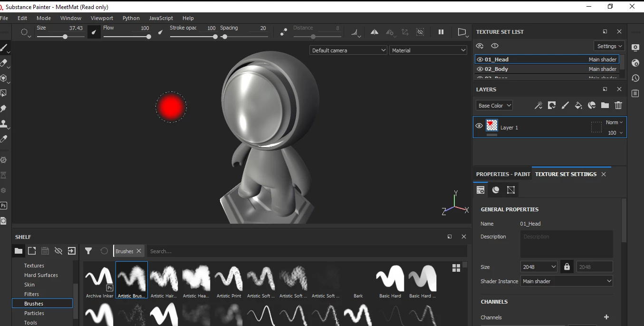Select Hard Surfaces category in shelf
The height and width of the screenshot is (326, 644).
(41, 275)
